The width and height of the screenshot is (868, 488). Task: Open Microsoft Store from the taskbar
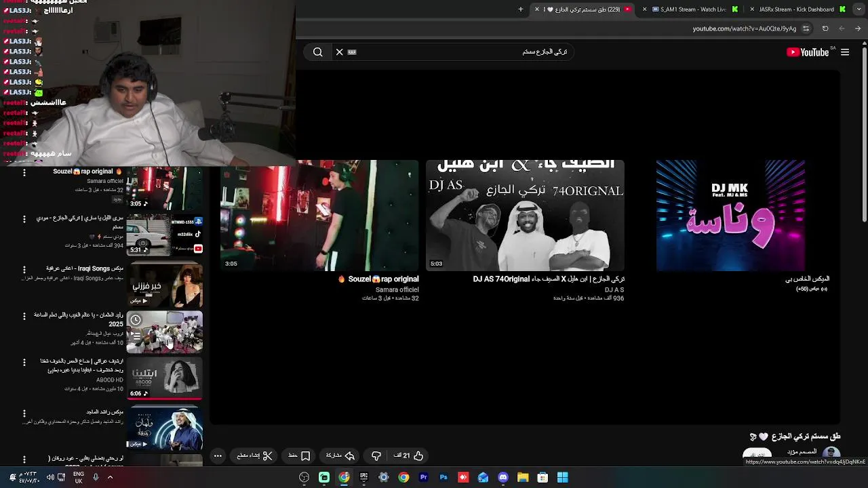coord(542,477)
